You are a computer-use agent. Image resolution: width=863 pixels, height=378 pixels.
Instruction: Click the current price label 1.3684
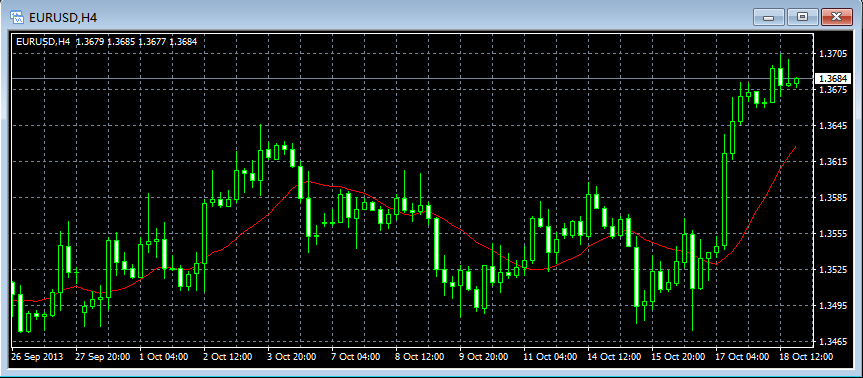tap(833, 79)
